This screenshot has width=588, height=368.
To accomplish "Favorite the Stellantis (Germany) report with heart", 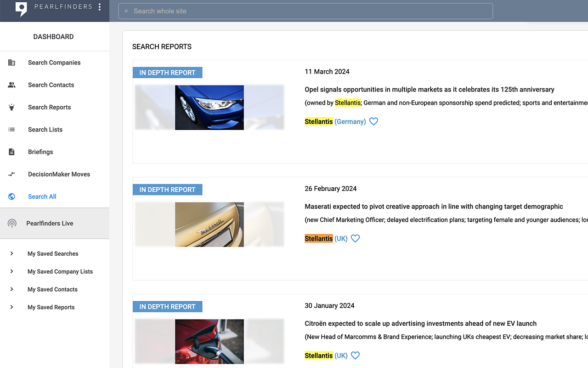I will tap(374, 121).
